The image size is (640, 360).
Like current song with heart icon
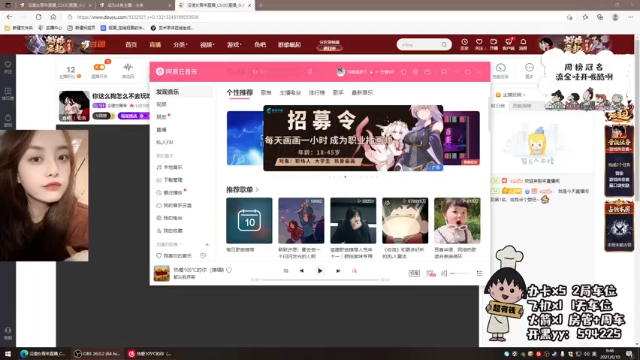[x=229, y=270]
